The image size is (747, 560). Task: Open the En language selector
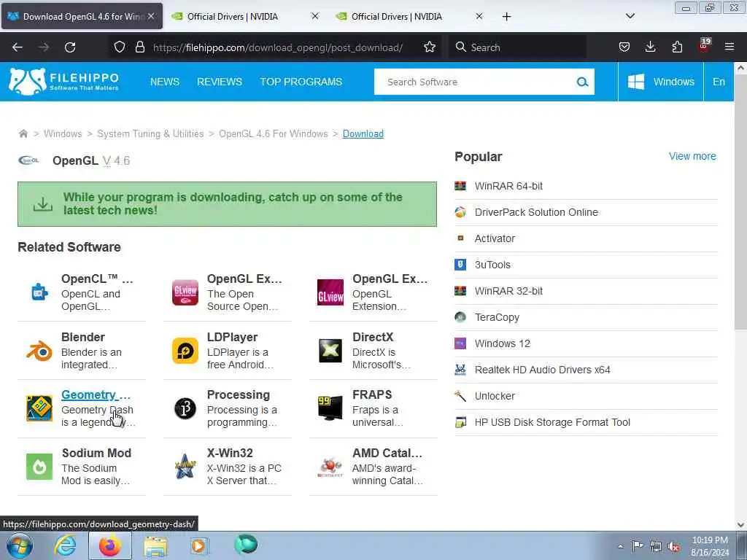[x=719, y=82]
